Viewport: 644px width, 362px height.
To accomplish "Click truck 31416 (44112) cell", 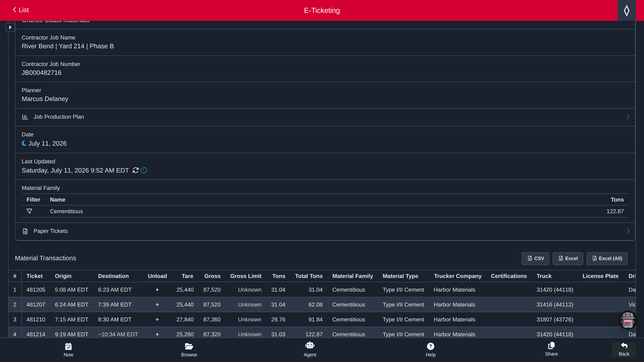I will [x=555, y=305].
